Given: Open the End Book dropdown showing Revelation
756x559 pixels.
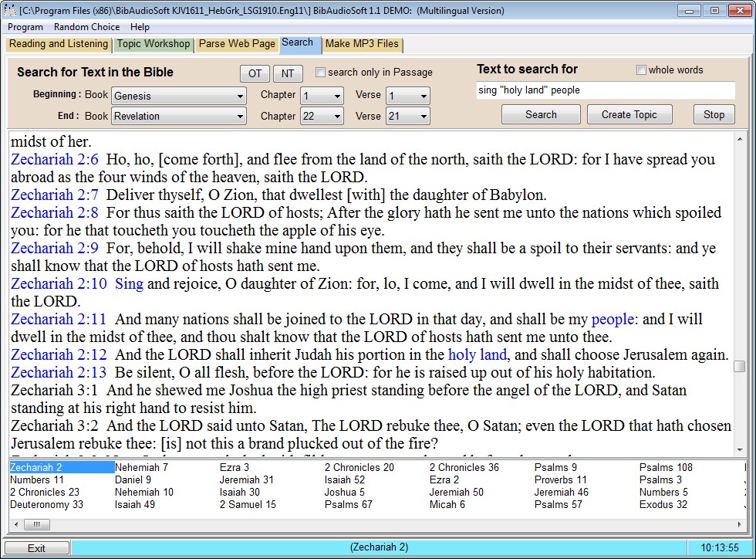Looking at the screenshot, I should (x=179, y=116).
